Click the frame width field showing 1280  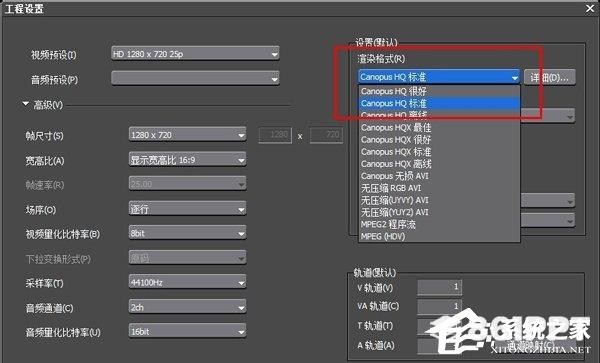(x=276, y=135)
